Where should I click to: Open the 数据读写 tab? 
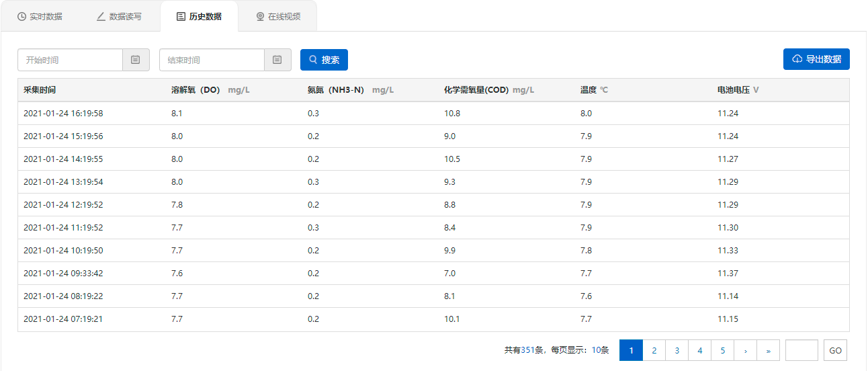click(x=119, y=16)
